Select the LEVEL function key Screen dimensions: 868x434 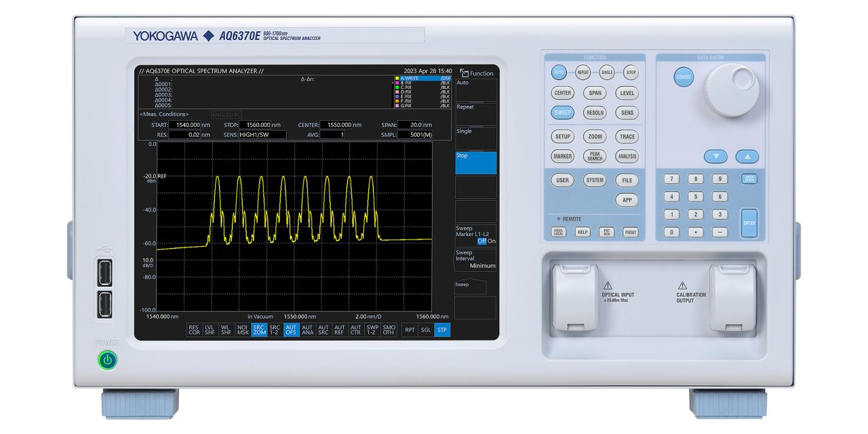click(x=627, y=93)
